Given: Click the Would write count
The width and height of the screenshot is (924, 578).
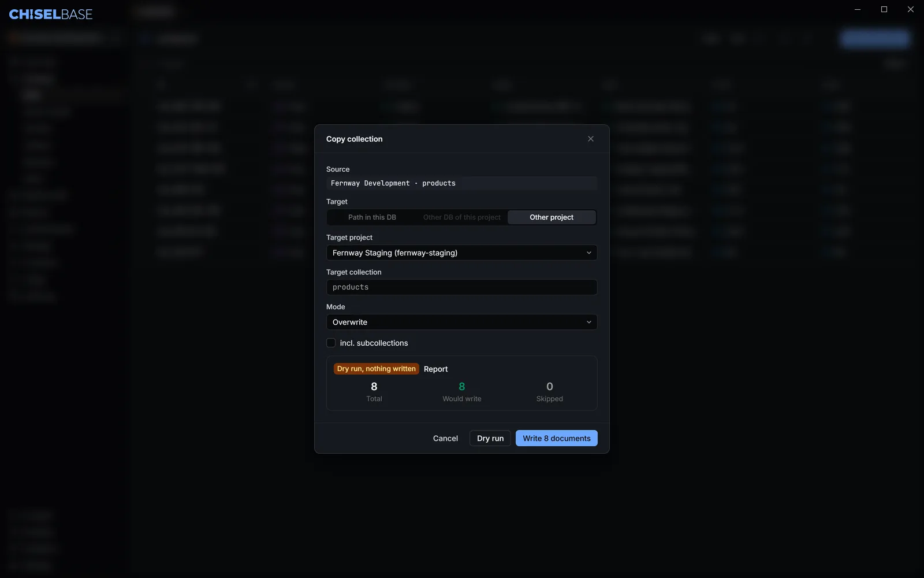Looking at the screenshot, I should coord(461,386).
